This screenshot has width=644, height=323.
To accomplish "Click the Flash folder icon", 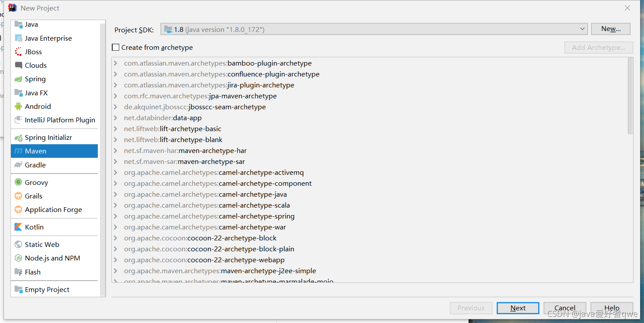I will (x=18, y=272).
